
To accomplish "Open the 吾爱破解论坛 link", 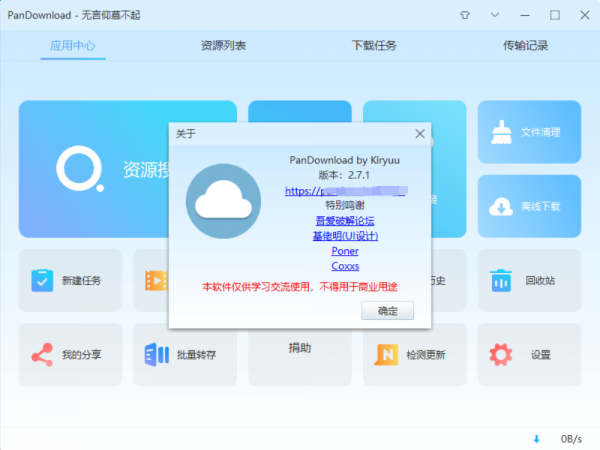I will coord(345,221).
